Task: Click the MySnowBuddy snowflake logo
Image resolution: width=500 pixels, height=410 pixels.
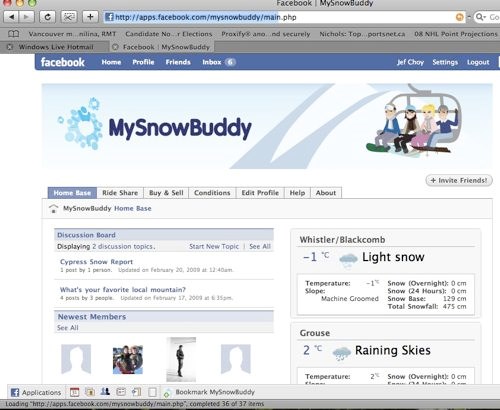Action: coord(81,124)
